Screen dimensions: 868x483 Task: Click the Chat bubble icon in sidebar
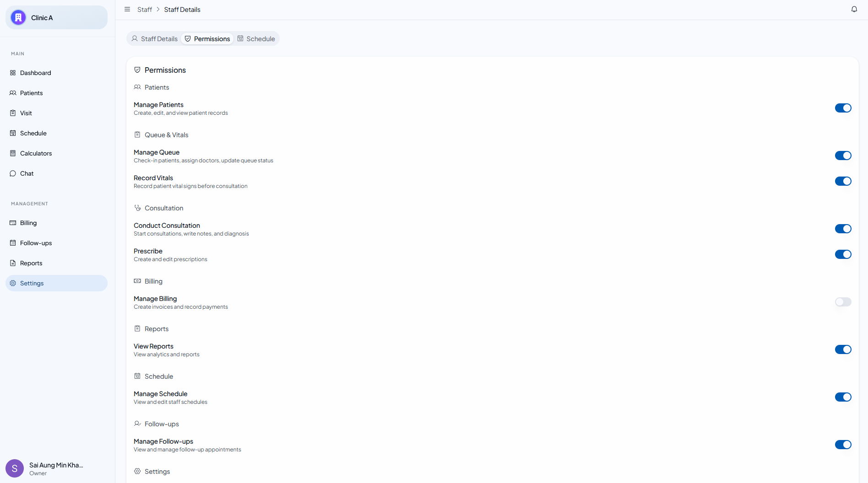(13, 173)
